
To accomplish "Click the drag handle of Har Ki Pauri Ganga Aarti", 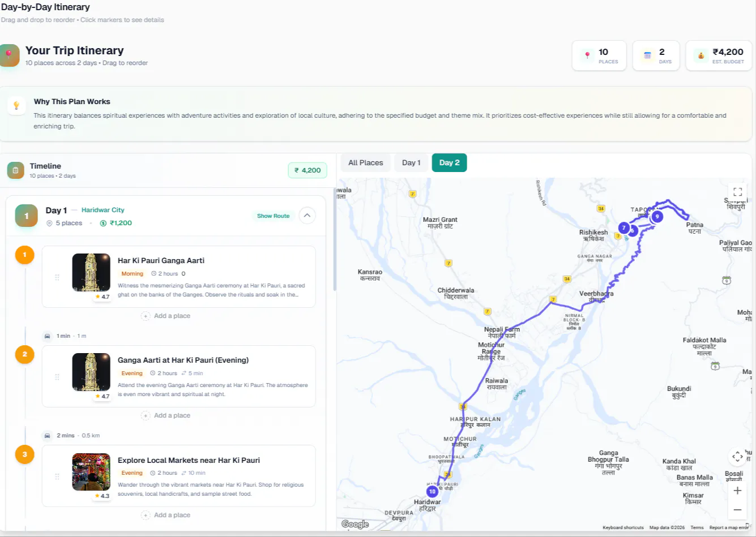I will pyautogui.click(x=57, y=277).
